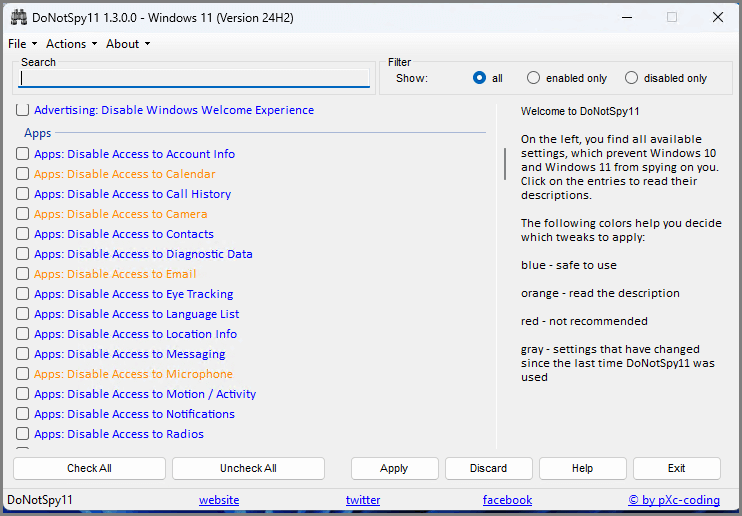This screenshot has height=516, width=742.
Task: Select the Disable Access to Location Info entry
Action: coord(135,334)
